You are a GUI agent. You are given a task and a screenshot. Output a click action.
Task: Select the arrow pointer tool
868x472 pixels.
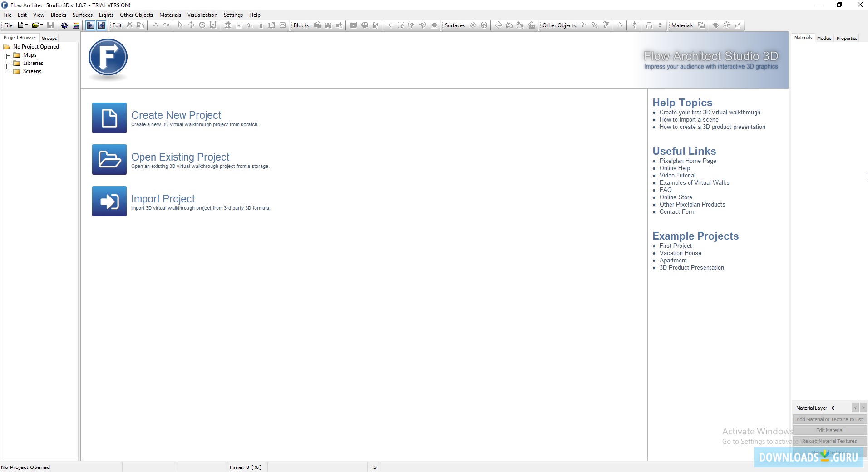click(180, 25)
